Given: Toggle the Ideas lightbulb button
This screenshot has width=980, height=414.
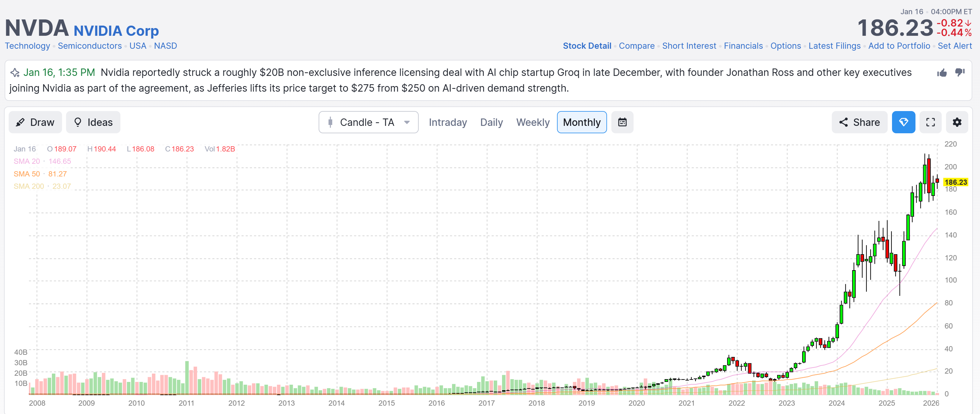Looking at the screenshot, I should click(93, 122).
